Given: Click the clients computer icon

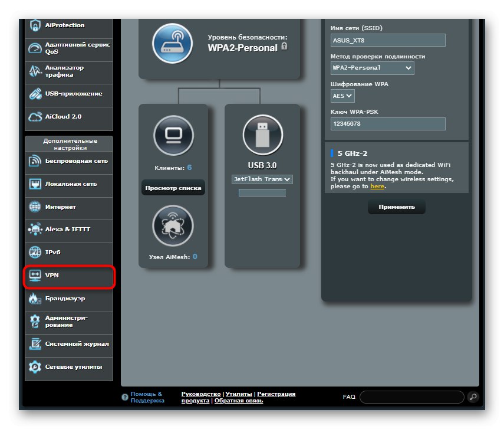Looking at the screenshot, I should [173, 136].
